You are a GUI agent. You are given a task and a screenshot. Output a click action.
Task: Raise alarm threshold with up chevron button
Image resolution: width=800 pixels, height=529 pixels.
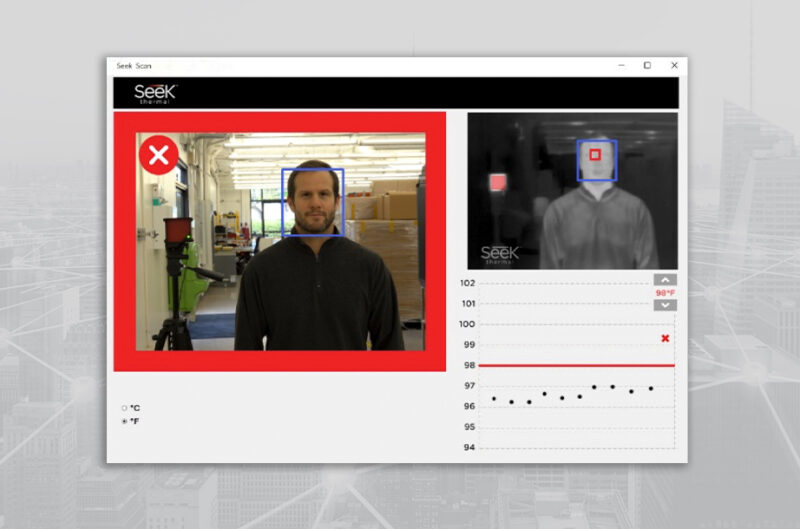click(665, 280)
